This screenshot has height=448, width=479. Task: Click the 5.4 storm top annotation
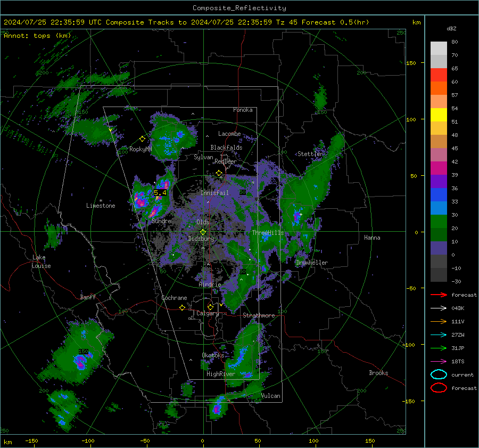point(160,193)
